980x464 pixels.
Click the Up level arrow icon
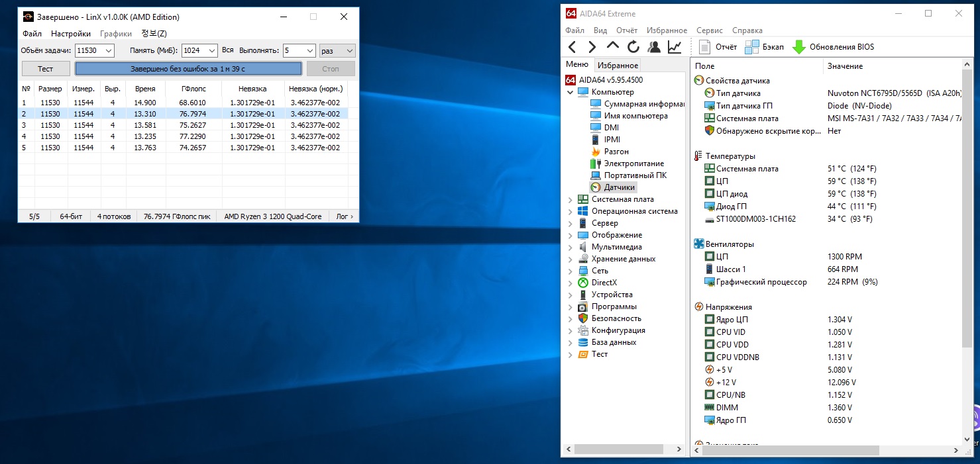[x=613, y=47]
